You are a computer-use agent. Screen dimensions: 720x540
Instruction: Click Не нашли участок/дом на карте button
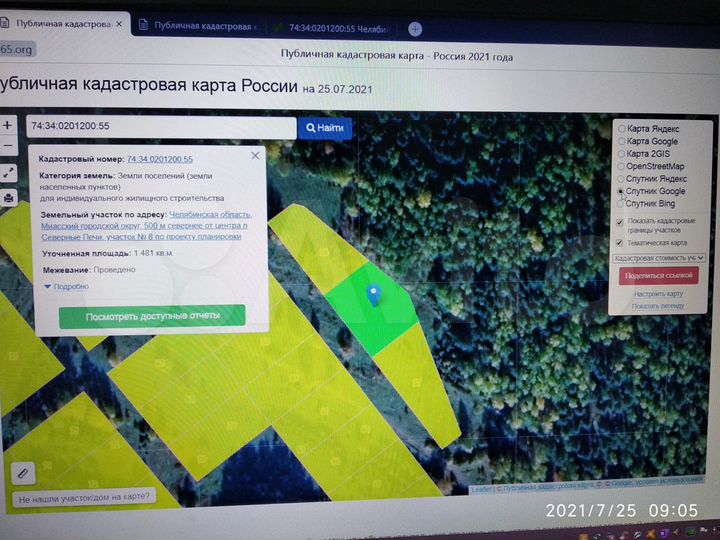click(x=84, y=497)
